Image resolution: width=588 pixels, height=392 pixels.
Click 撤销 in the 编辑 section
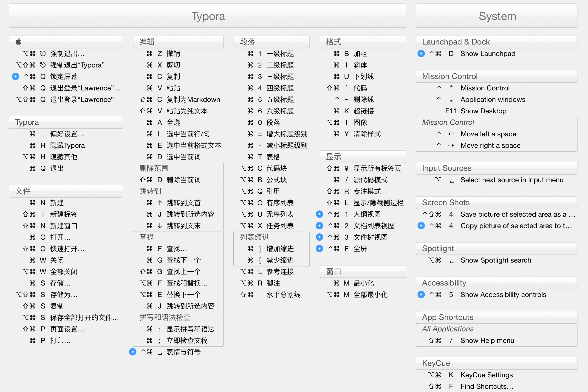point(163,53)
